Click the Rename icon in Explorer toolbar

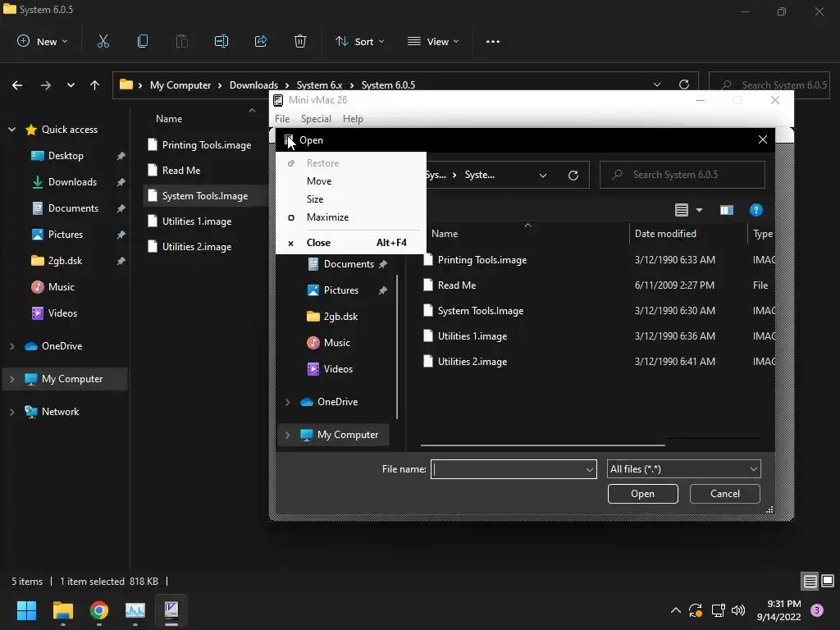coord(221,41)
